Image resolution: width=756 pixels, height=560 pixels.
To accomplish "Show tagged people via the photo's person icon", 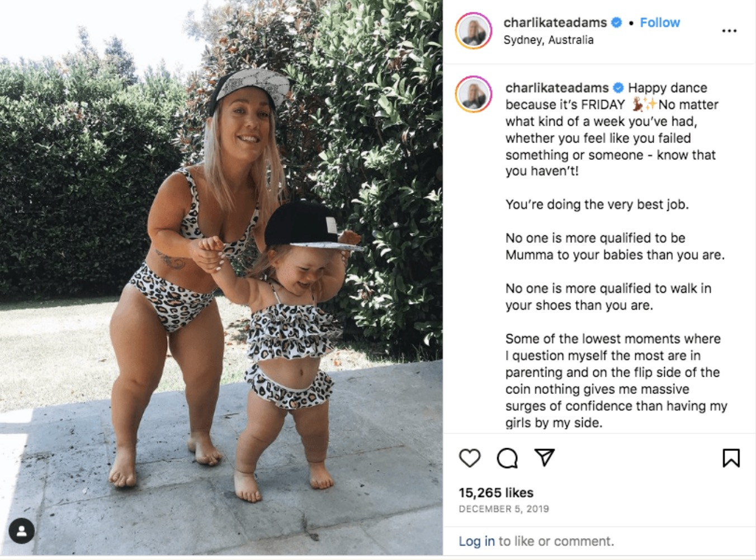I will tap(22, 531).
